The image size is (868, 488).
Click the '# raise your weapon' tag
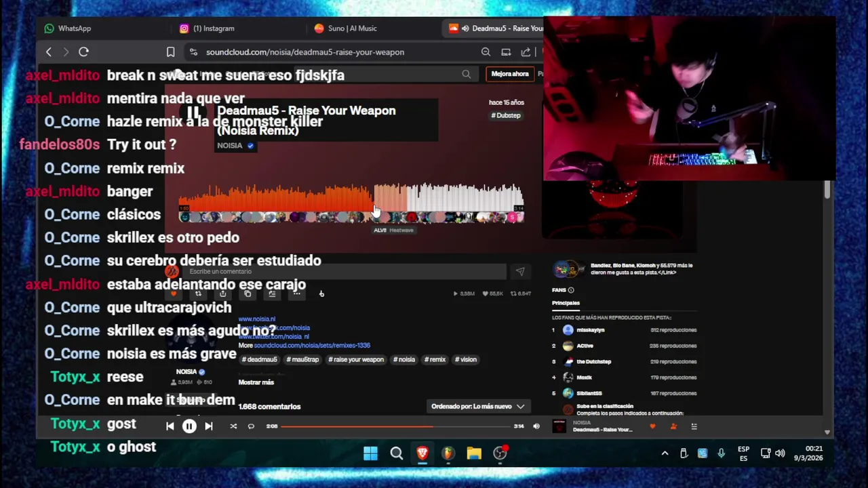[356, 360]
